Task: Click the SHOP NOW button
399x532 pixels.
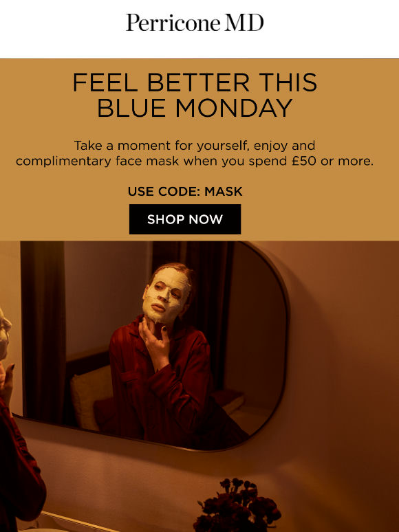Action: click(185, 219)
